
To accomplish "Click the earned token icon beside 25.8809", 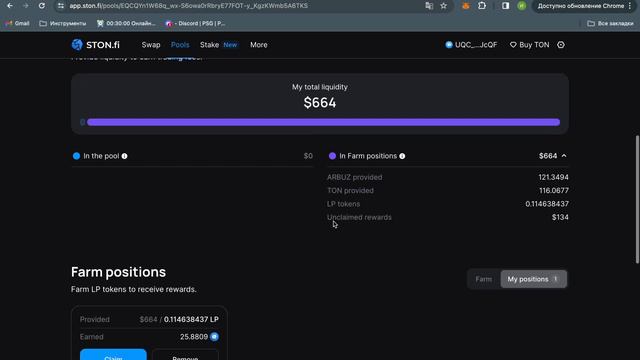I will 214,337.
